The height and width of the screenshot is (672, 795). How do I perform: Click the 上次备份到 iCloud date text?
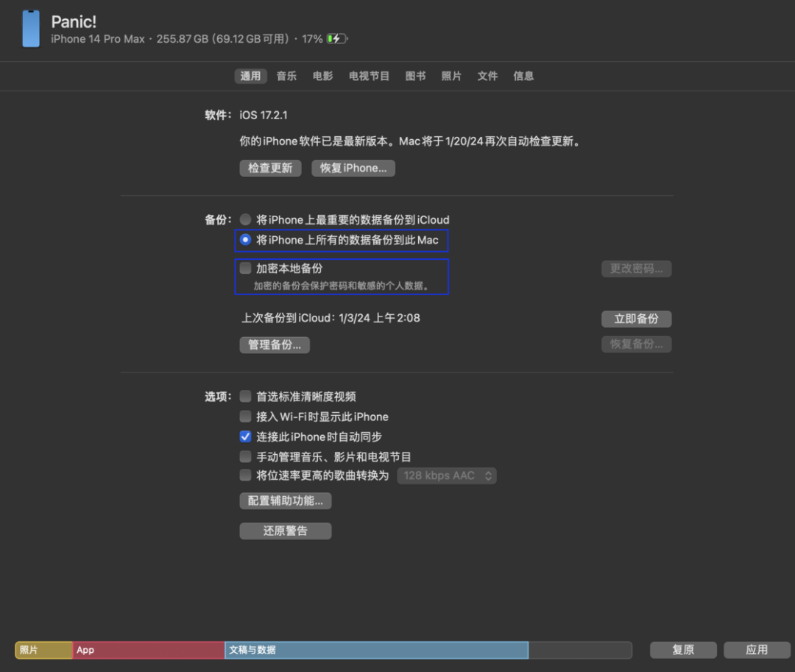tap(331, 318)
